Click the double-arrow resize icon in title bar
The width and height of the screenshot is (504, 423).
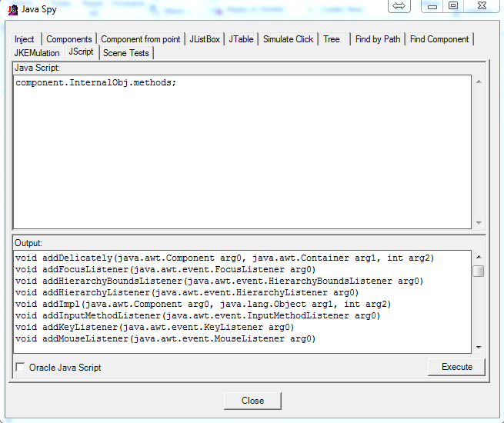(x=399, y=6)
